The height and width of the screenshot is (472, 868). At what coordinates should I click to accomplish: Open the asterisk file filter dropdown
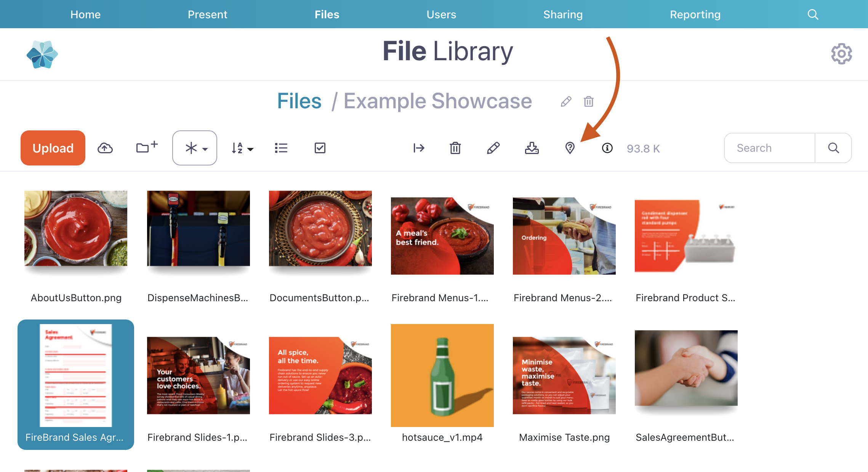195,148
